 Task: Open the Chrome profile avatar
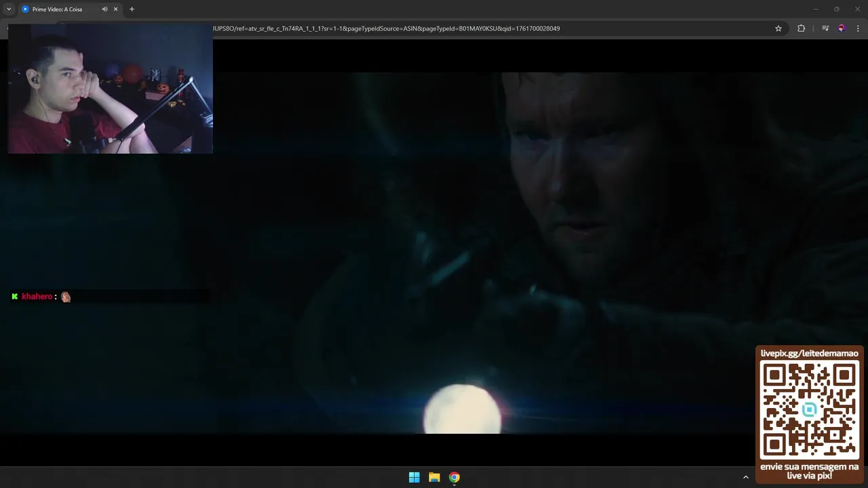(842, 28)
